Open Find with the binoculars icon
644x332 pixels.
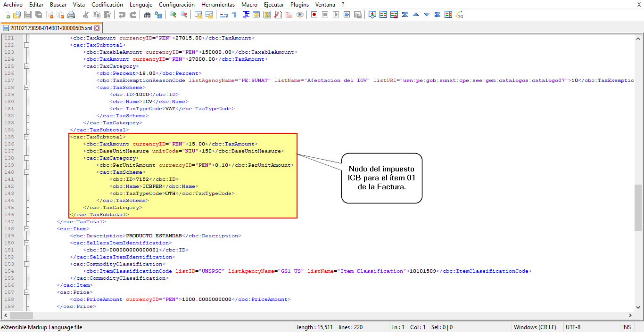(x=147, y=15)
